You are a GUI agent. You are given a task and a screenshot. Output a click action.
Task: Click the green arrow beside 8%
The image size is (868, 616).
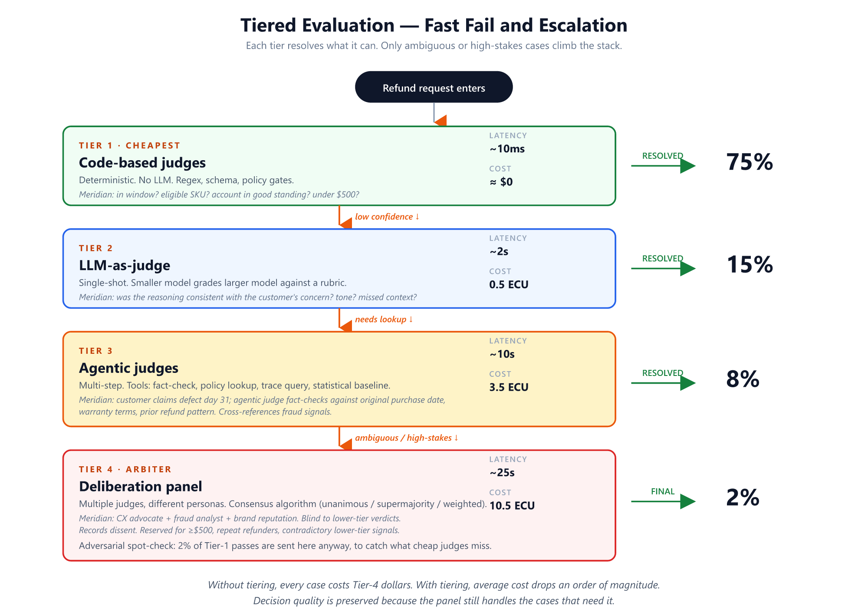tap(664, 383)
